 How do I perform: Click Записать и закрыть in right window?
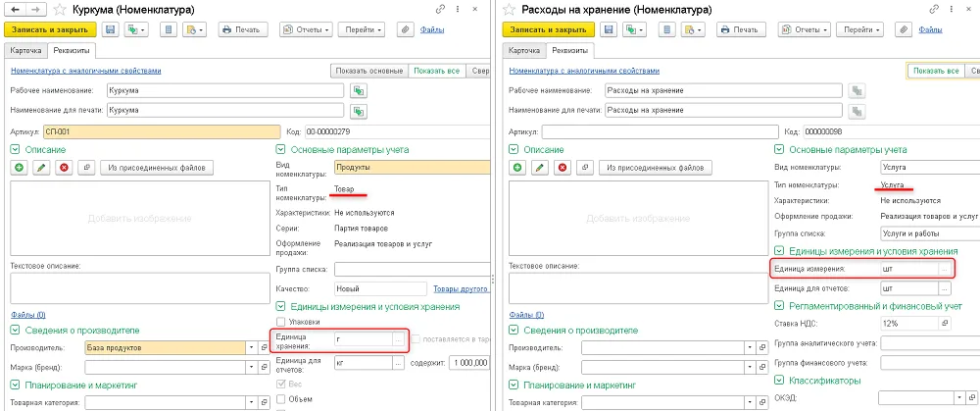click(x=548, y=29)
